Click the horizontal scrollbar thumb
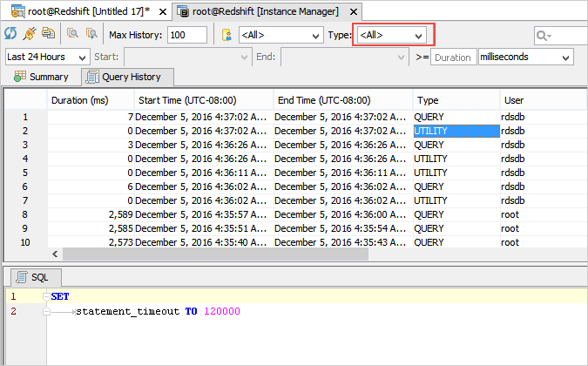The height and width of the screenshot is (366, 588). click(x=215, y=254)
